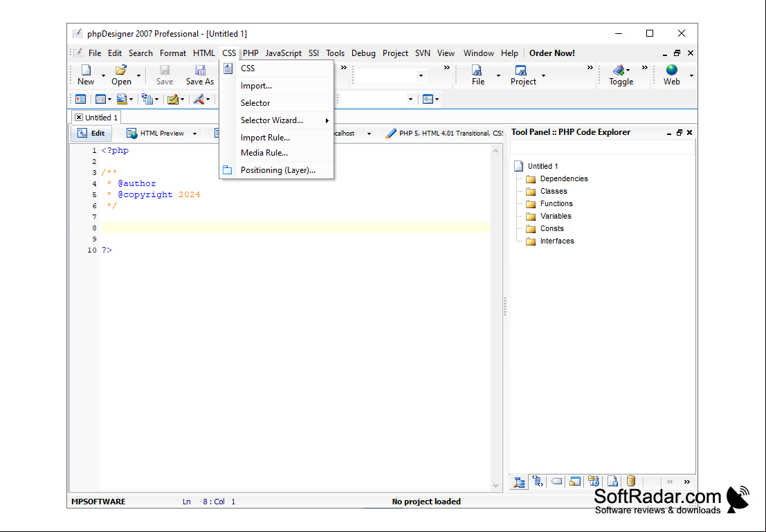Click the Code Explorer search input field
766x532 pixels.
(x=602, y=148)
